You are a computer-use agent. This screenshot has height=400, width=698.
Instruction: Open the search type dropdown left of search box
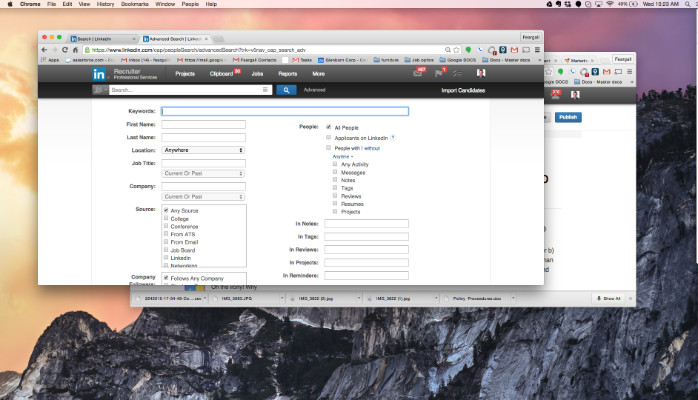100,90
